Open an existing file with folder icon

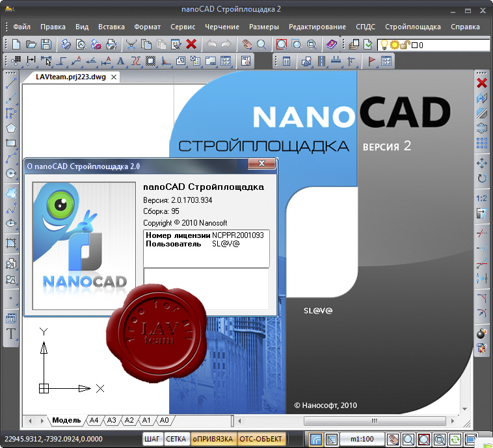point(31,44)
